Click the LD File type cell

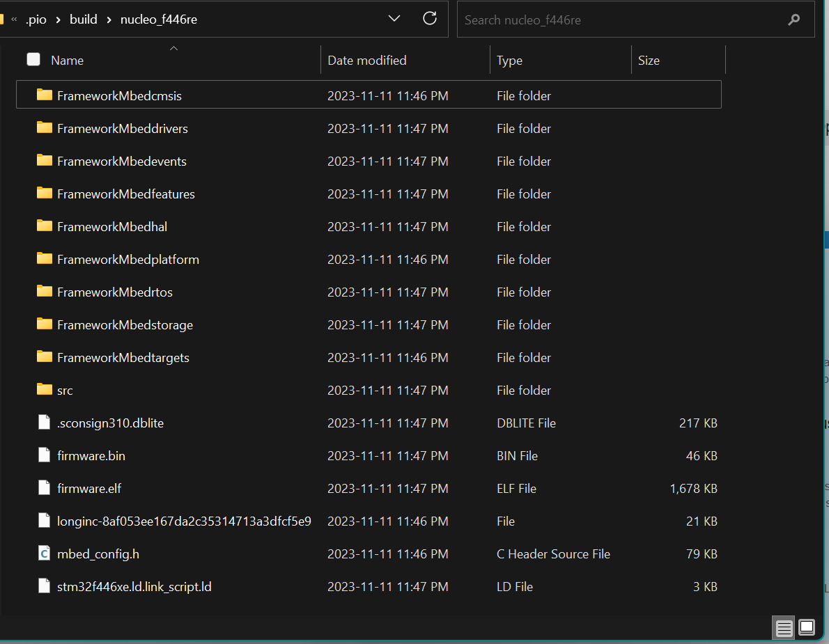click(515, 587)
